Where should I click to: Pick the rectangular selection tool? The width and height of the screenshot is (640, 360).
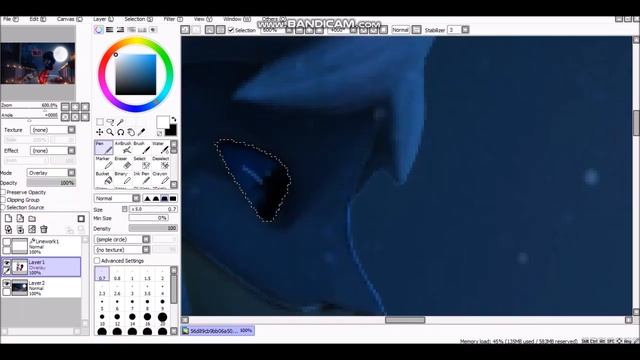pyautogui.click(x=100, y=122)
